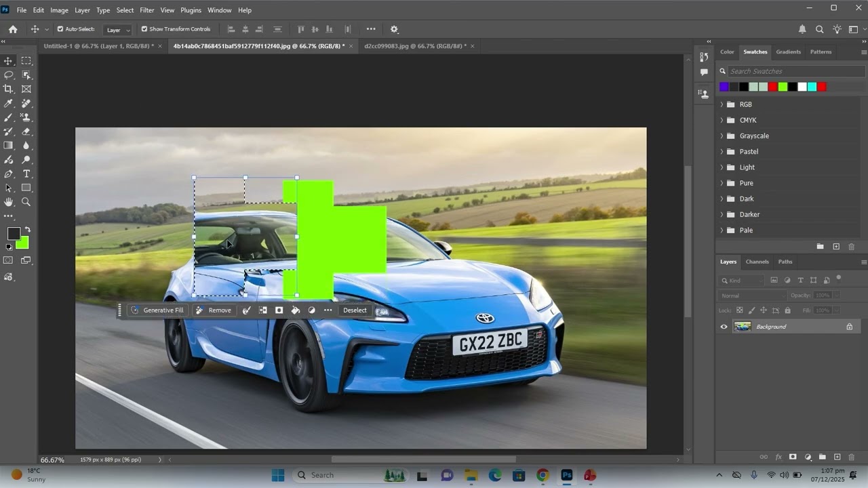Toggle Show Transform Controls checkbox
Image resolution: width=868 pixels, height=488 pixels.
click(x=144, y=29)
